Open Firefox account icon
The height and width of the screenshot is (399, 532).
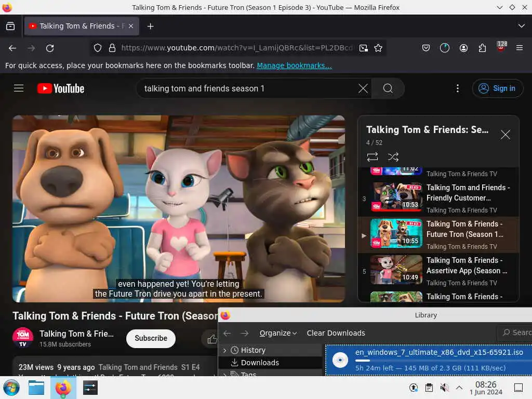(x=463, y=48)
